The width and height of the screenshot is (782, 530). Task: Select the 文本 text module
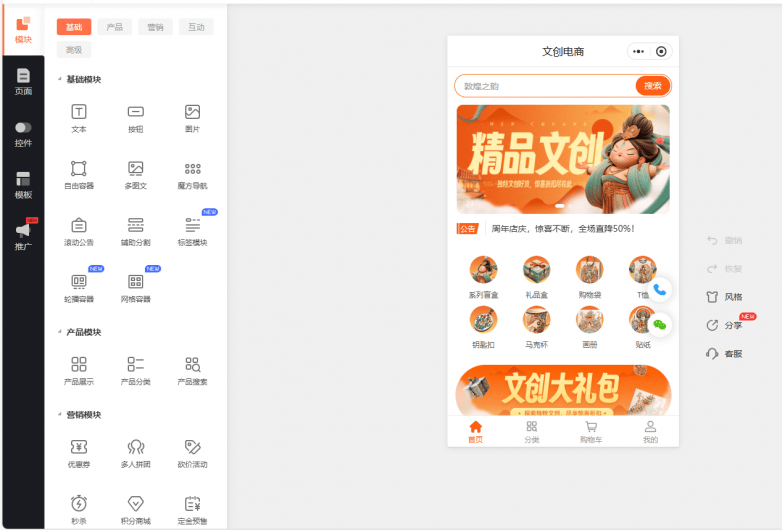pos(79,118)
